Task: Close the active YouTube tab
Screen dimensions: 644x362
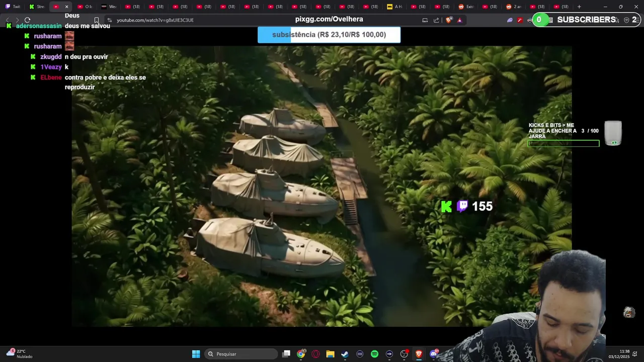Action: (x=66, y=7)
